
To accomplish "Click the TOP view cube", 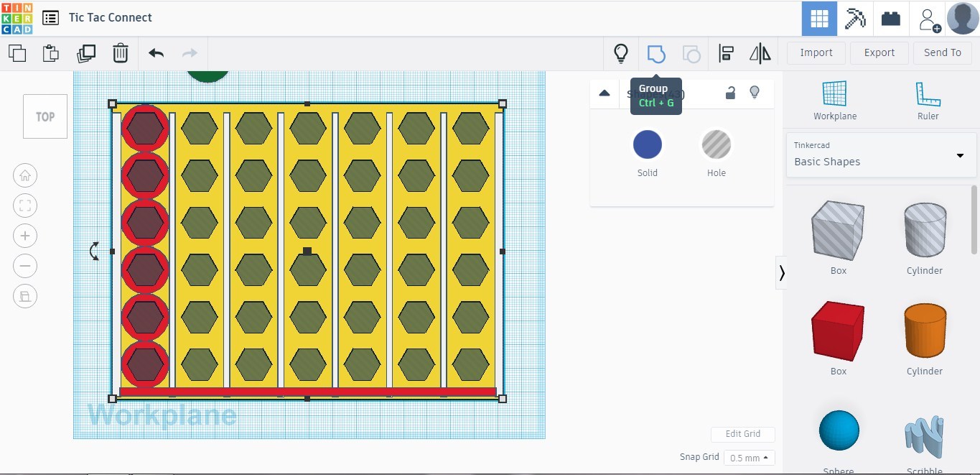I will 45,116.
